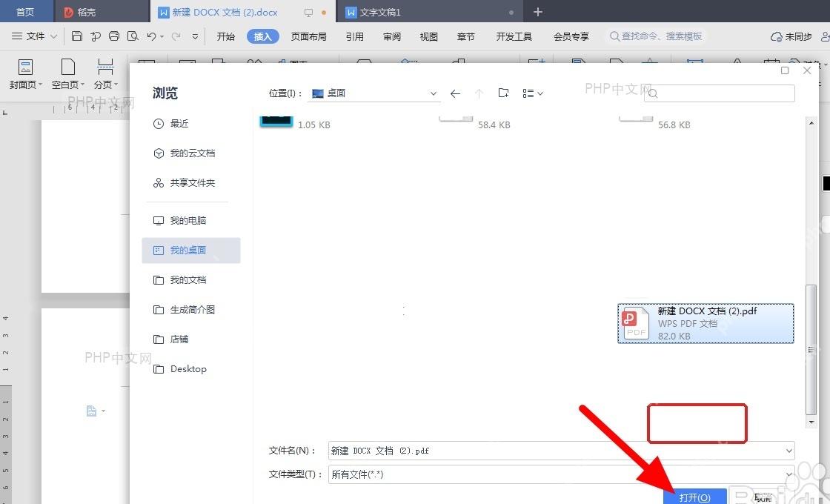Switch to the 稻壳 window tab
The image size is (830, 504).
[x=102, y=11]
